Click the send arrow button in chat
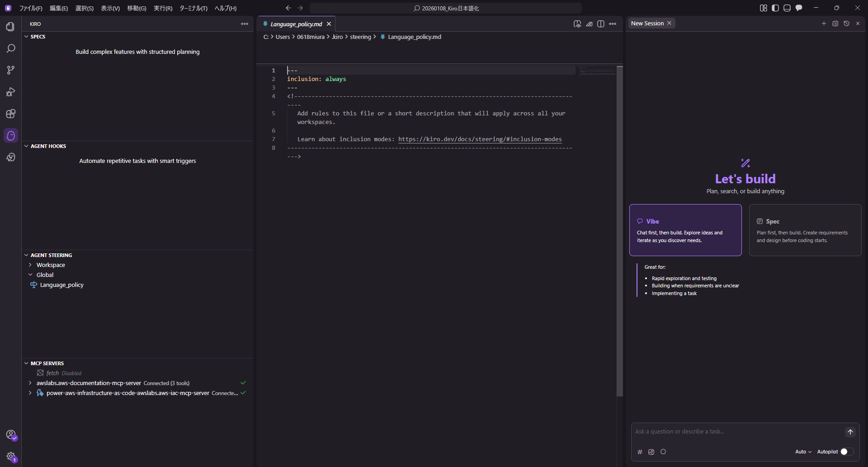The height and width of the screenshot is (467, 868). coord(850,432)
